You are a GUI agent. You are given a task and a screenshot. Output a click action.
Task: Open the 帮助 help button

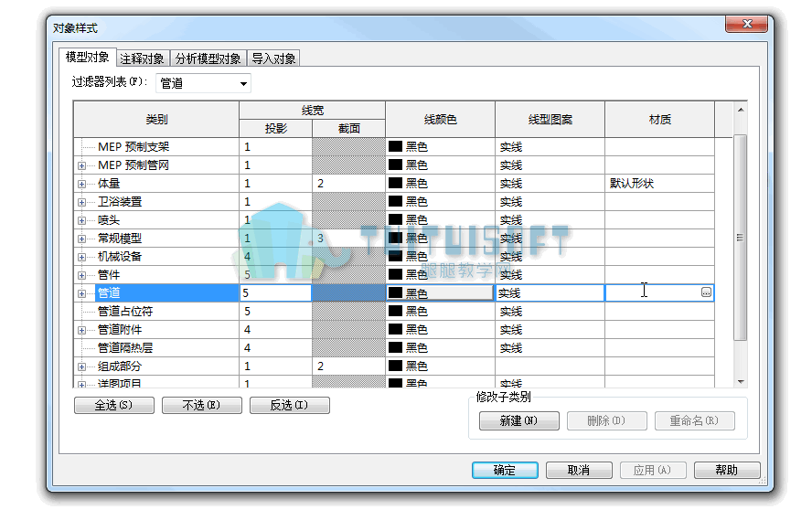click(727, 470)
